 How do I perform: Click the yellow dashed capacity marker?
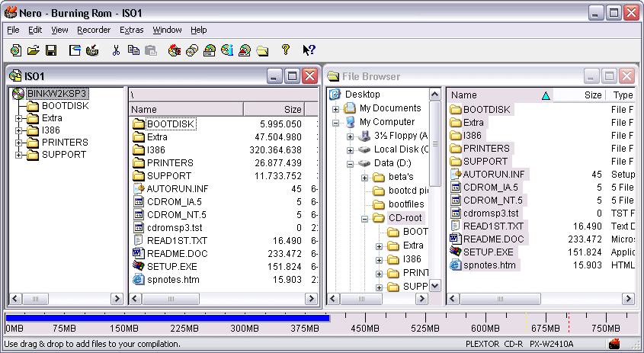(526, 323)
